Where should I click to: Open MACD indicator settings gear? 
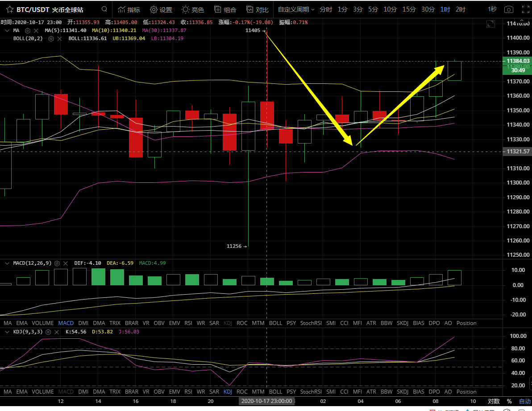57,263
